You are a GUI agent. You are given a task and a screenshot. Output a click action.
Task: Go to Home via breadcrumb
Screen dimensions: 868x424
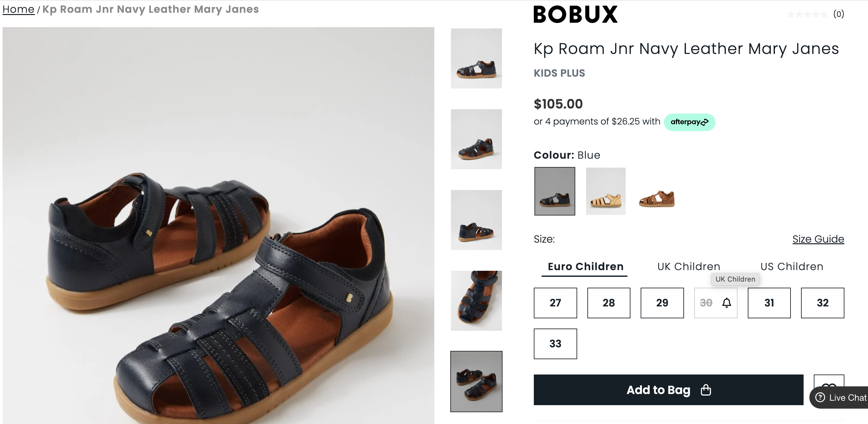coord(18,9)
